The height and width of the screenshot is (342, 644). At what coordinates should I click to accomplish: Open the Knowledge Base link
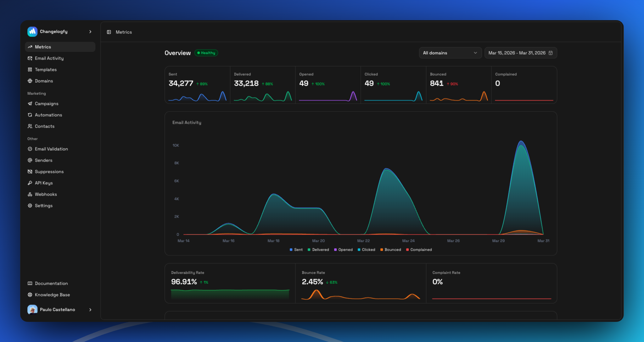(52, 295)
